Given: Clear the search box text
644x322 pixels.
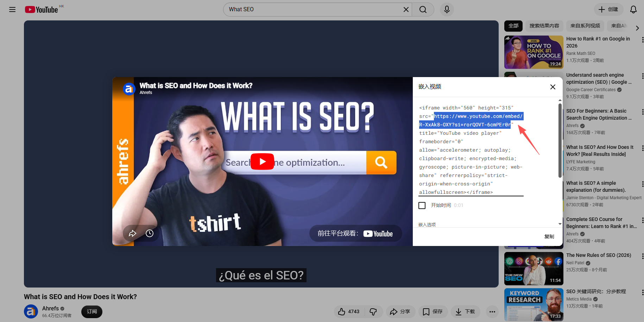Looking at the screenshot, I should pyautogui.click(x=406, y=10).
